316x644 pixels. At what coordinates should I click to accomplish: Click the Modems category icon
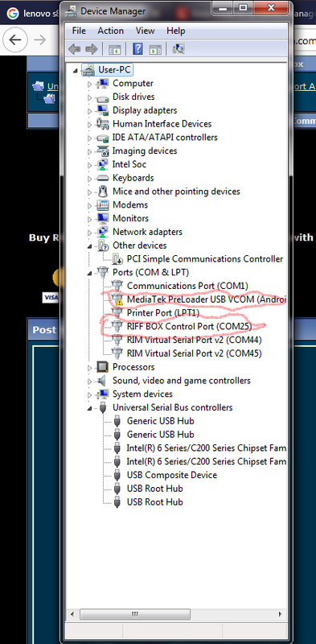pos(102,205)
